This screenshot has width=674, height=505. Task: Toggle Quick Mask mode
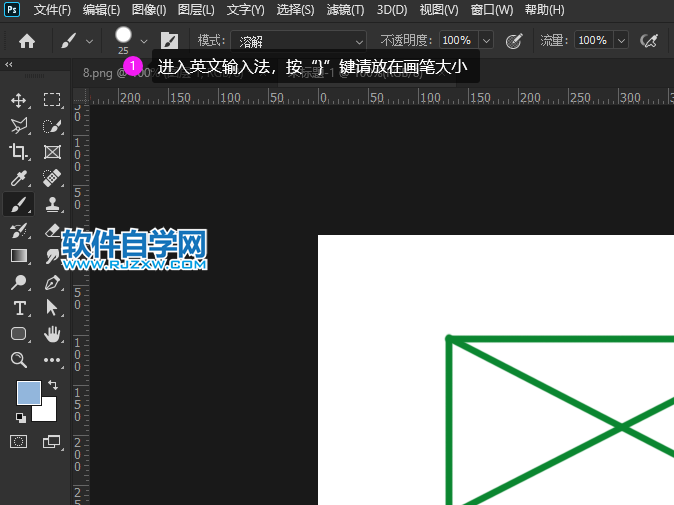point(18,441)
